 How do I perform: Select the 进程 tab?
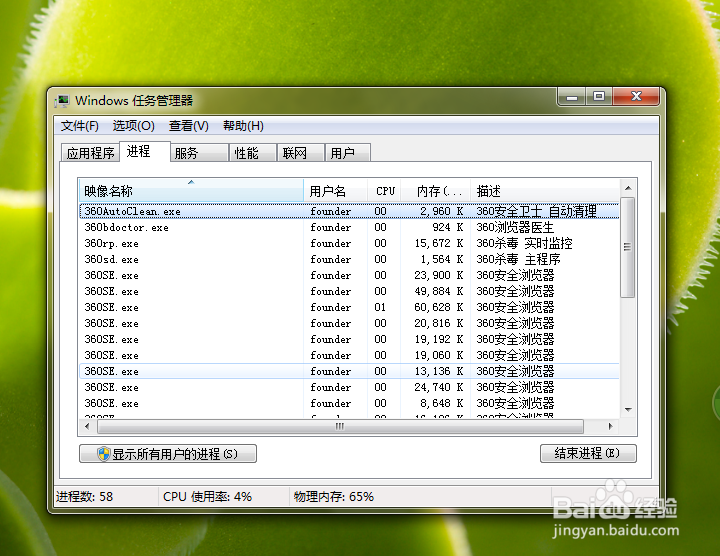pos(145,152)
